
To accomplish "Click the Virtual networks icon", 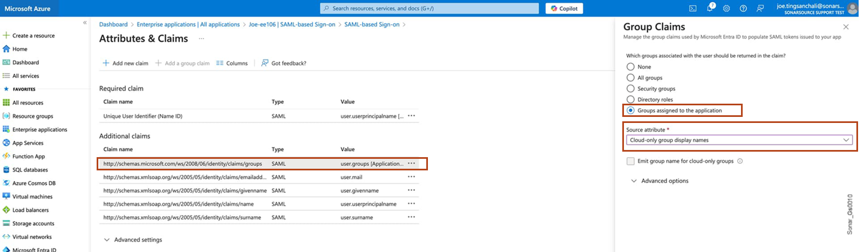I will tap(7, 237).
